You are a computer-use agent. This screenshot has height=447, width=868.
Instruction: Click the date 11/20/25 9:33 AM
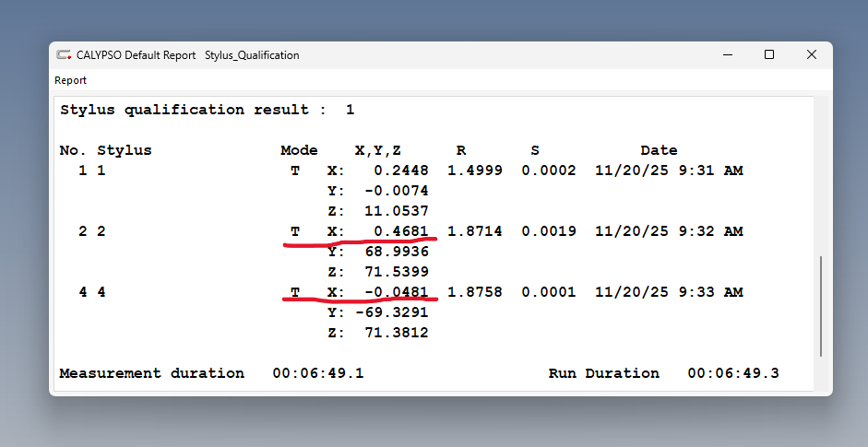click(669, 292)
